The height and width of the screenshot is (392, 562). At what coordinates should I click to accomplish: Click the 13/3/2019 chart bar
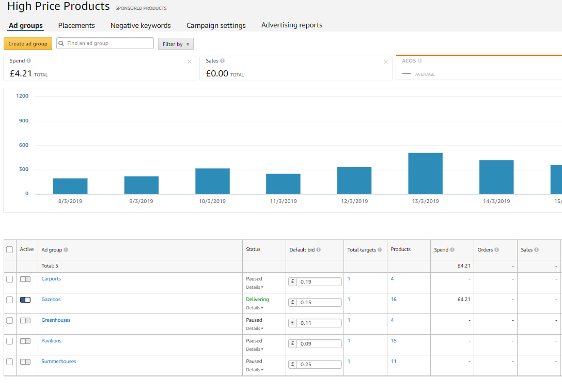click(426, 174)
